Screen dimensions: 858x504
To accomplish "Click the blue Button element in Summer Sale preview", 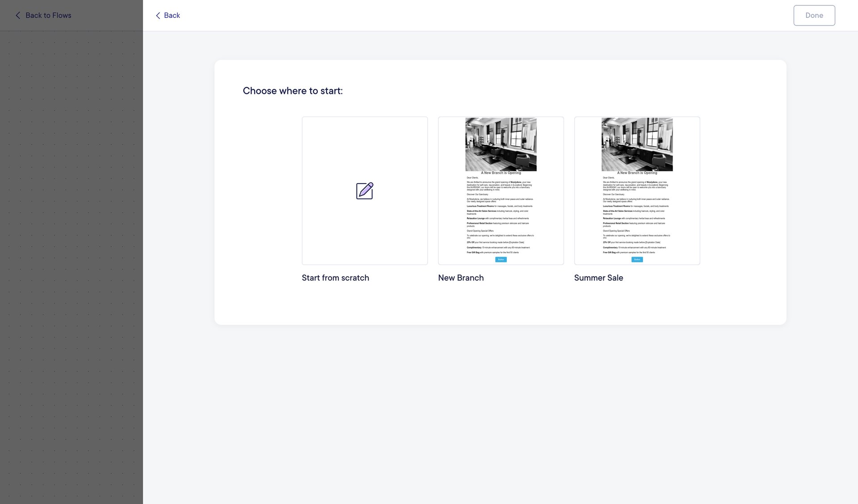I will point(637,259).
